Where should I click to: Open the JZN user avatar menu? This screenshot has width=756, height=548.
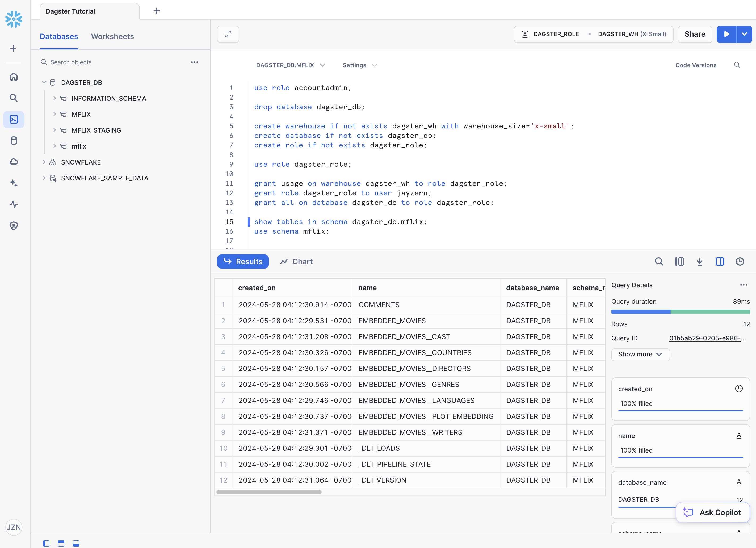(x=14, y=527)
